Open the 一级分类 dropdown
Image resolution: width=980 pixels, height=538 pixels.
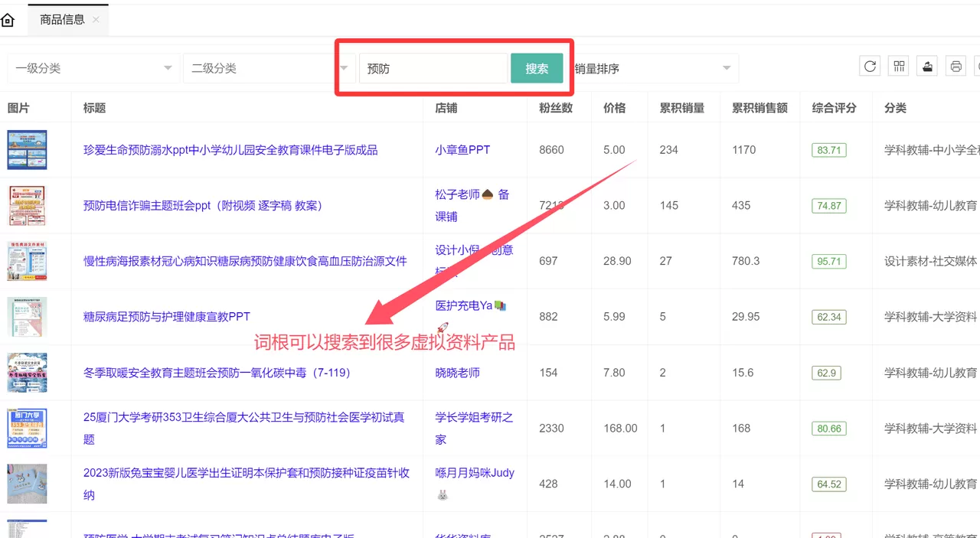tap(92, 68)
